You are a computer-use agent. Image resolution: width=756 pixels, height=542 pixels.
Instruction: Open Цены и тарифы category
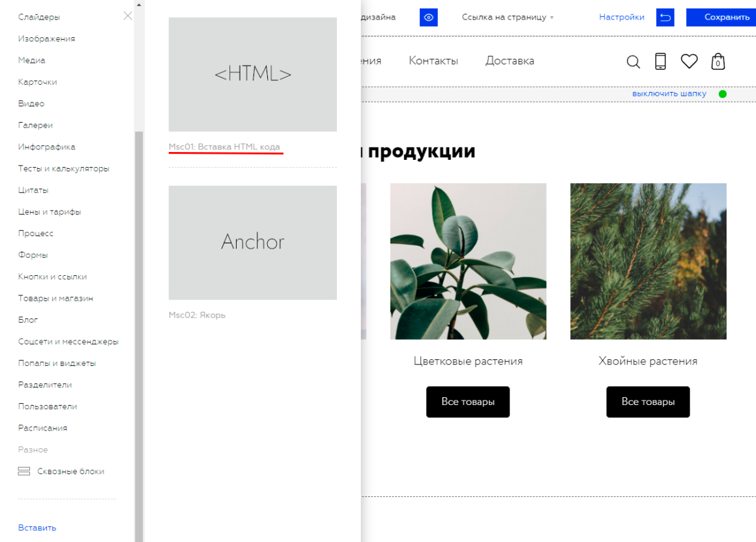pyautogui.click(x=49, y=212)
